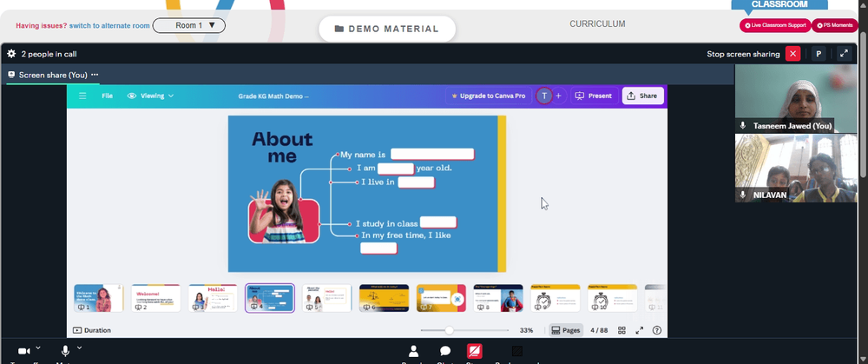The height and width of the screenshot is (364, 868).
Task: Select the Screen share (You) tab
Action: 53,75
